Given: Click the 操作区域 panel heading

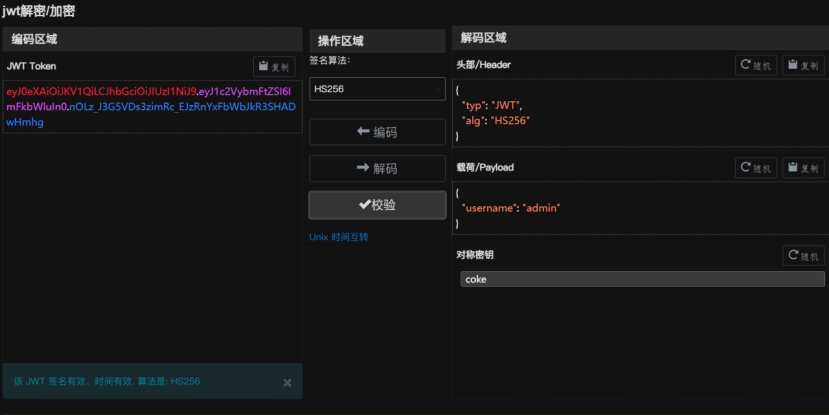Looking at the screenshot, I should [340, 41].
